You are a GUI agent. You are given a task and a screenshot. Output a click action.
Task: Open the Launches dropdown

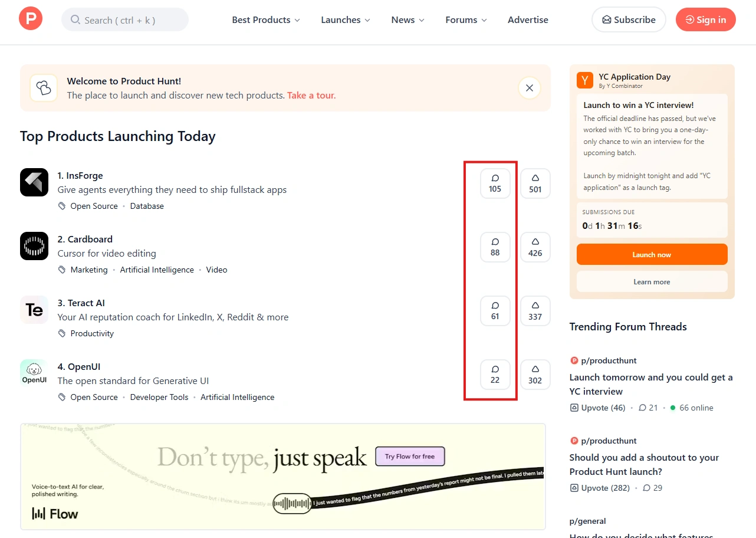341,19
